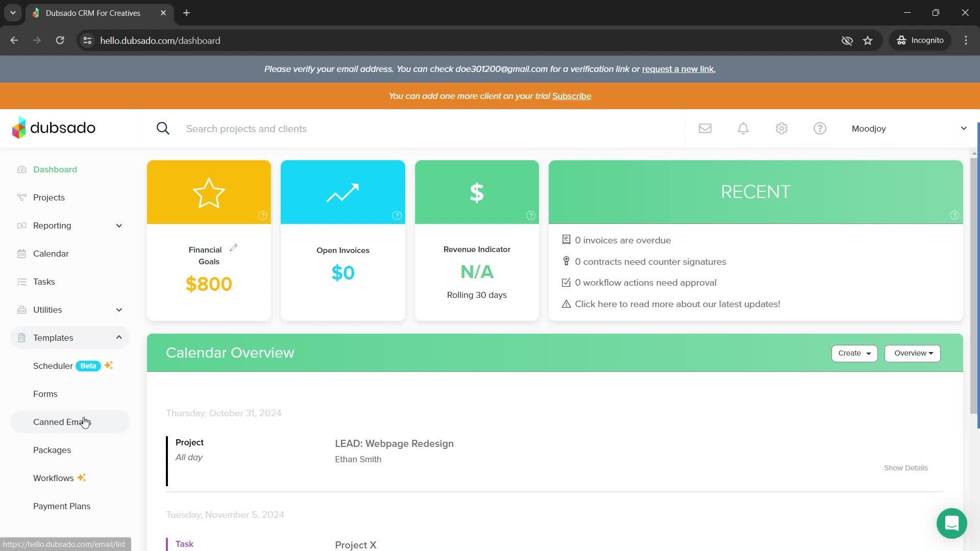Viewport: 980px width, 551px height.
Task: Click the search magnifier icon
Action: point(163,129)
